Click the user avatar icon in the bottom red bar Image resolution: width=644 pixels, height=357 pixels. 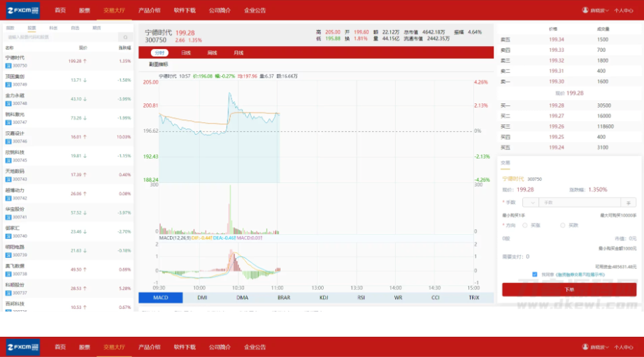[585, 347]
